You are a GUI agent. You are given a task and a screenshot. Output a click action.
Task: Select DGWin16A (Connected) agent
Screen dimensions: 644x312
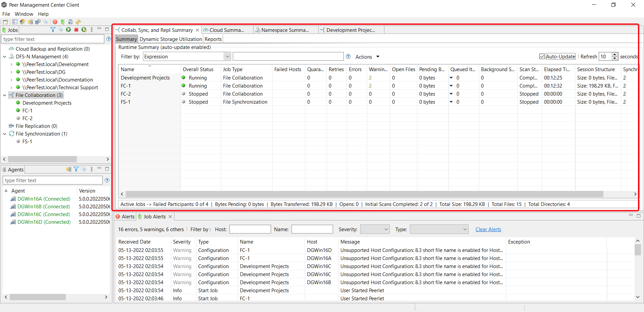point(44,199)
